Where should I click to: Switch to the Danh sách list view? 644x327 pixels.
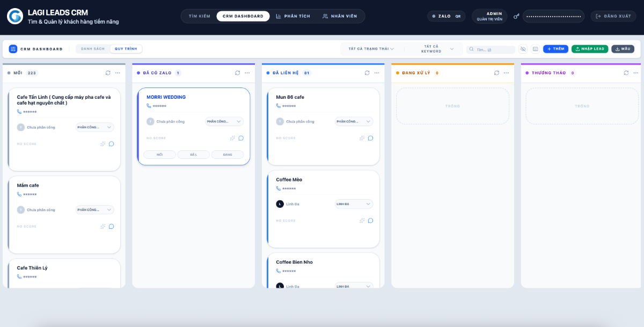click(x=93, y=49)
